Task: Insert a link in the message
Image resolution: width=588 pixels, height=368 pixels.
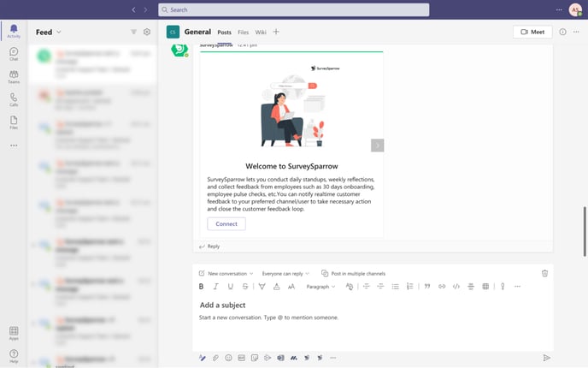Action: (442, 287)
